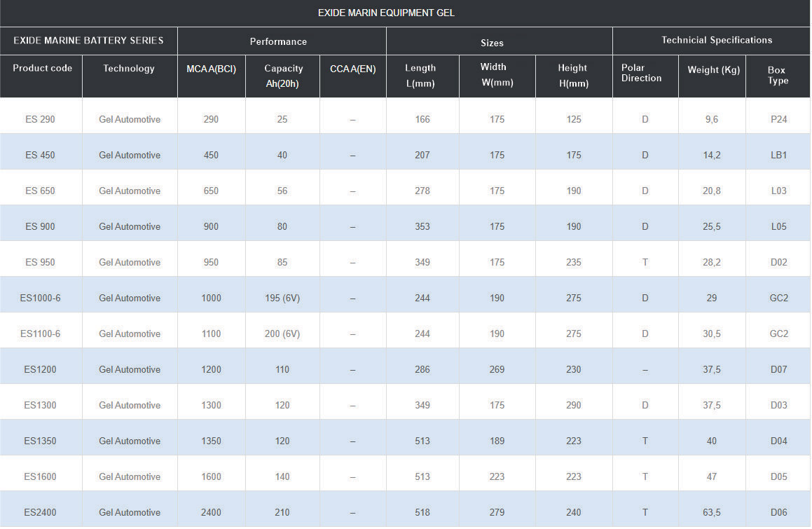Click the Product code column header
The image size is (812, 529).
click(x=42, y=68)
